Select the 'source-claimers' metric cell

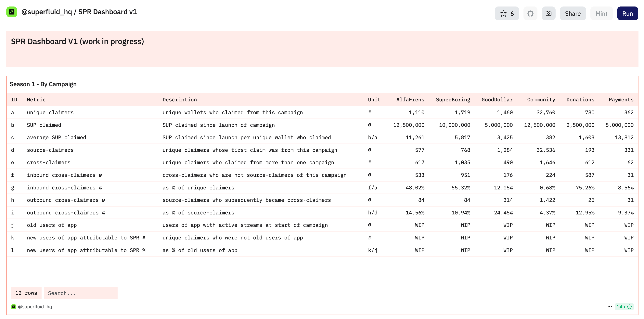point(50,150)
